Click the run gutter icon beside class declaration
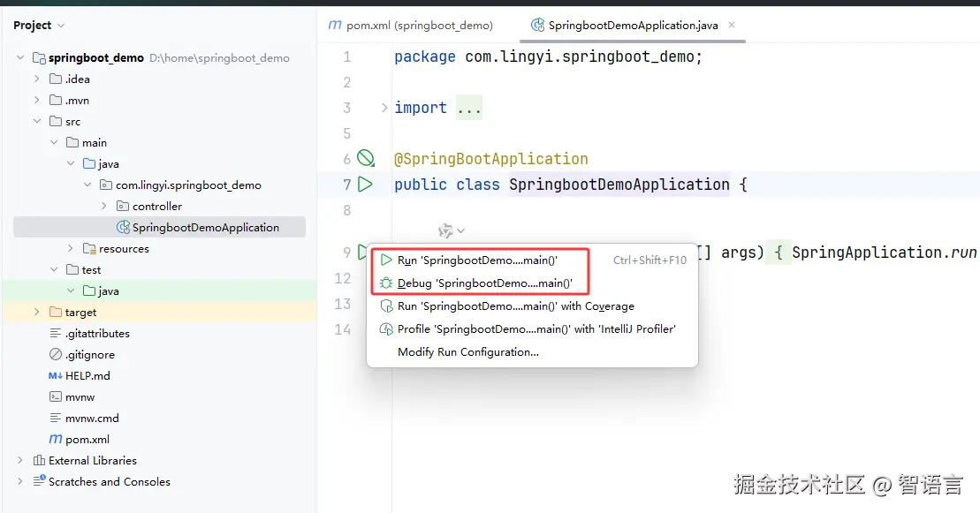The width and height of the screenshot is (980, 513). (x=365, y=185)
